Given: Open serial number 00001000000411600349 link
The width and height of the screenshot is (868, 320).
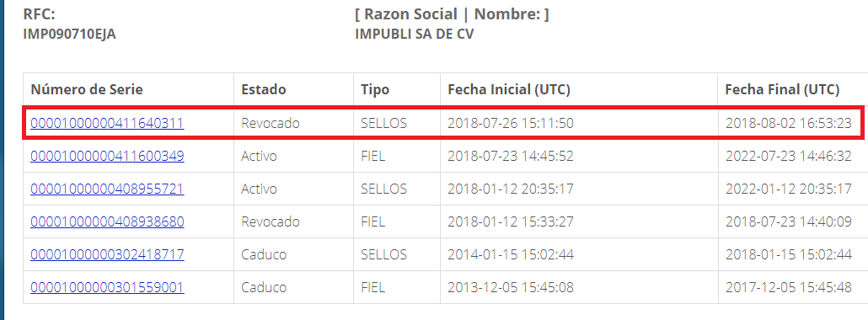Looking at the screenshot, I should 107,156.
